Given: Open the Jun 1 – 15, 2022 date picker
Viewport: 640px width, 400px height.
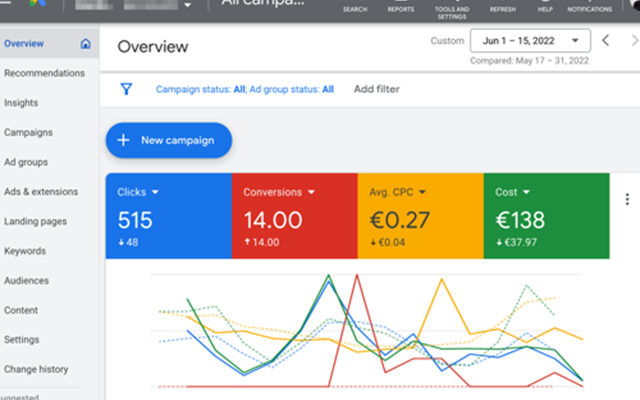Looking at the screenshot, I should click(530, 40).
